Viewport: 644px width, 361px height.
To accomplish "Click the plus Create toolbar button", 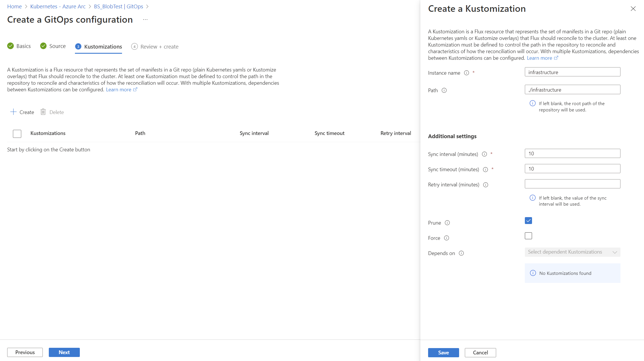I will [x=22, y=112].
